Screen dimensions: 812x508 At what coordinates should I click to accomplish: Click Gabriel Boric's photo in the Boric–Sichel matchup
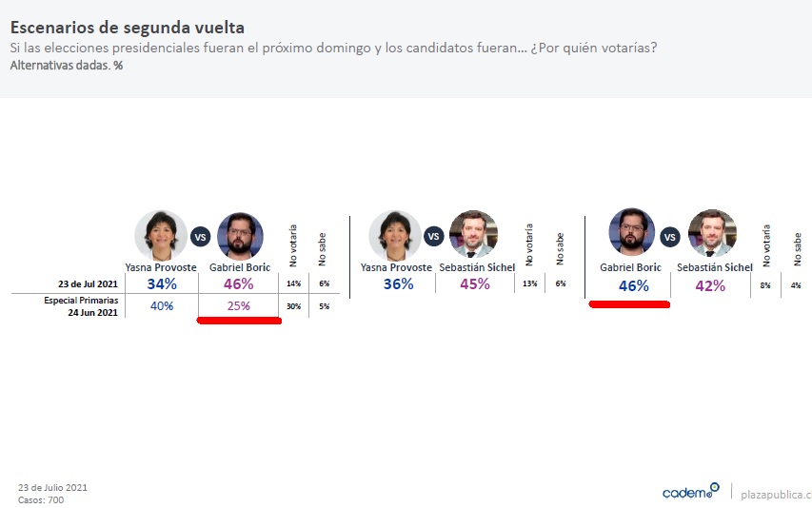click(x=631, y=233)
